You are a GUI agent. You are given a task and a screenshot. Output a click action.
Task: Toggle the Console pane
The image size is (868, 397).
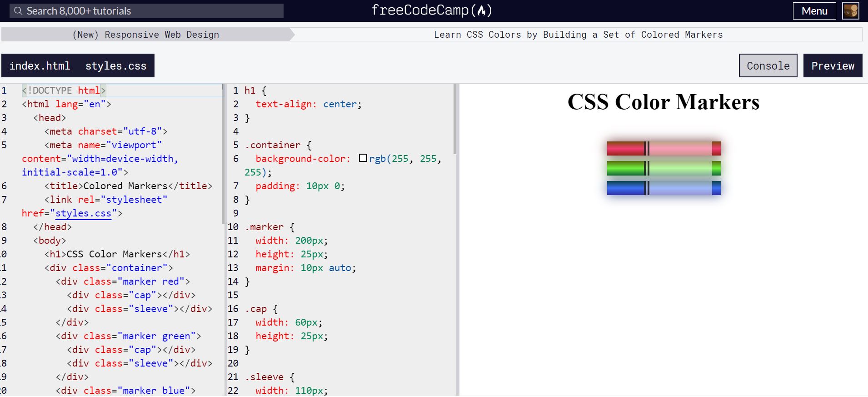[x=768, y=65]
